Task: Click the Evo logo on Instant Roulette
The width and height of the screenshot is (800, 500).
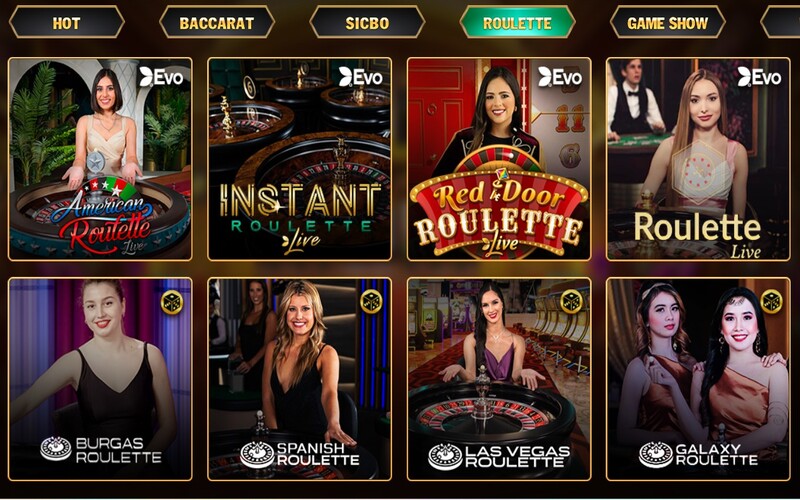Action: [361, 77]
